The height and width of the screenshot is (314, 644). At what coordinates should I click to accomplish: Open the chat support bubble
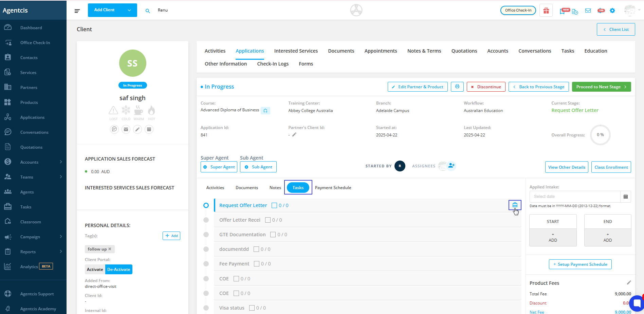(637, 303)
